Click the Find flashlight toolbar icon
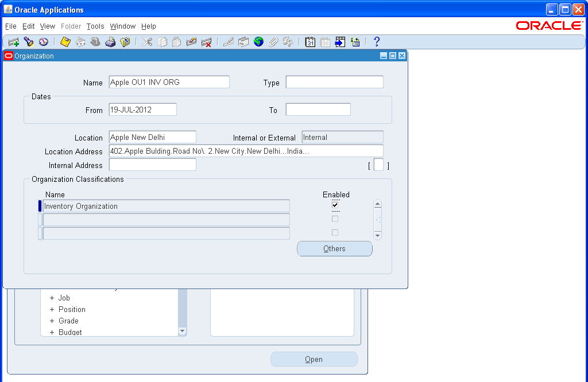This screenshot has height=382, width=588. (29, 42)
